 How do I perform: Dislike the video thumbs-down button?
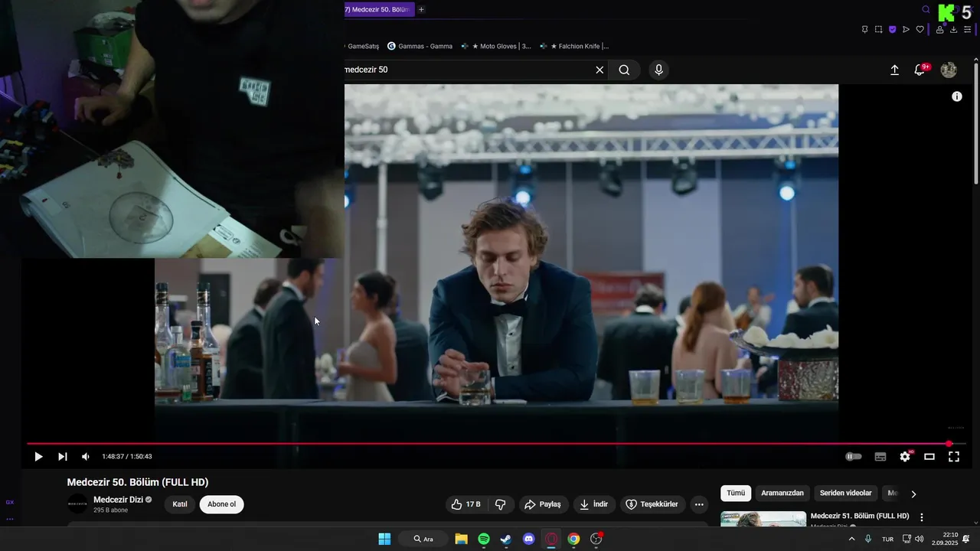point(501,504)
